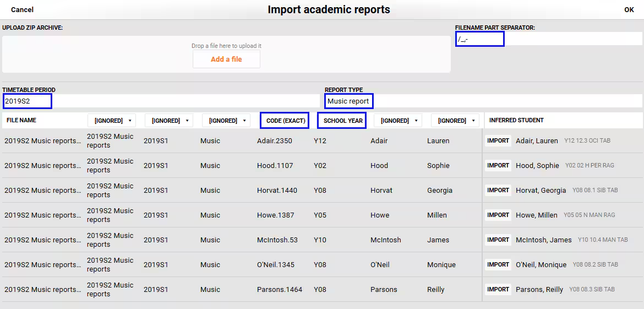Open the third [IGNORED] column dropdown
Viewport: 644px width, 309px height.
pos(226,121)
